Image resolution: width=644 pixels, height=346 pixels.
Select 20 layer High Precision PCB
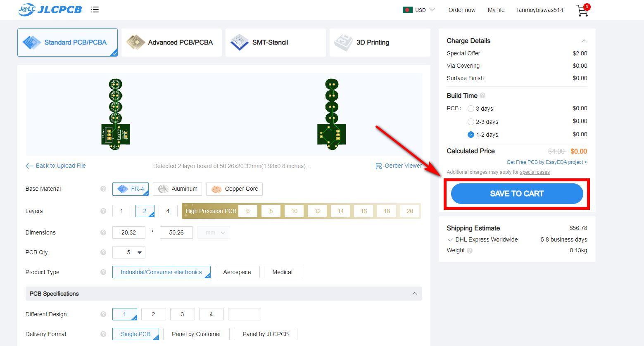click(x=410, y=211)
